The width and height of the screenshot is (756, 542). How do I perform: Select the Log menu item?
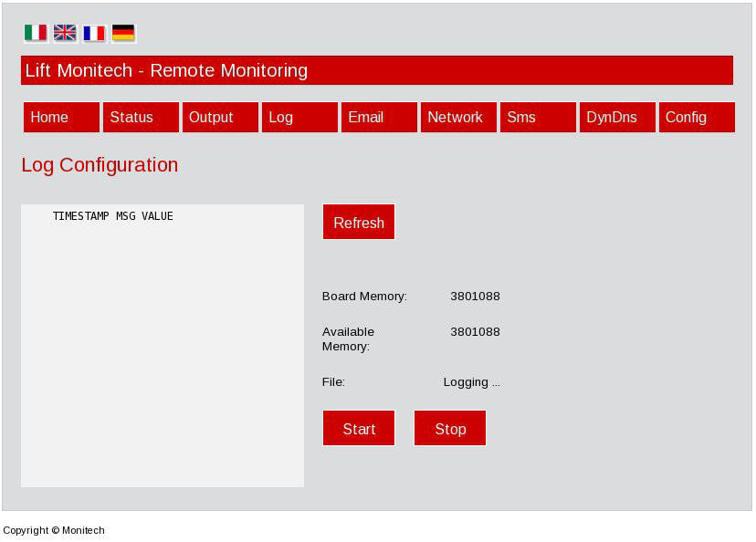[299, 117]
